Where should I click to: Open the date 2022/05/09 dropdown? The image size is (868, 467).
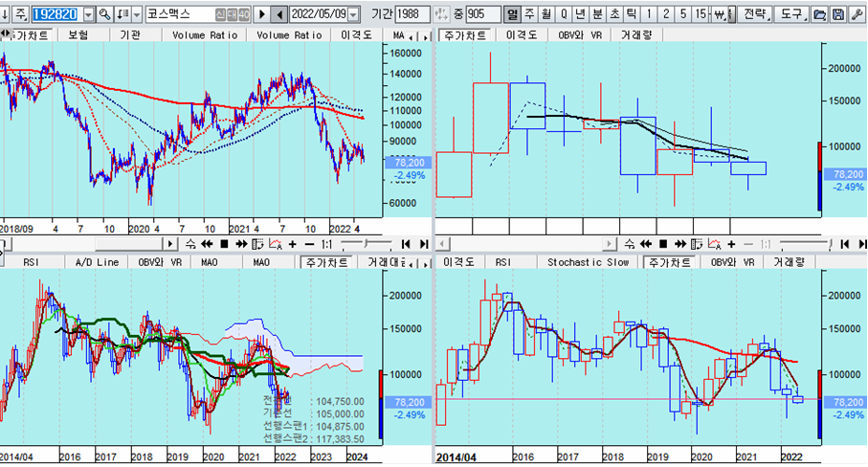click(x=354, y=14)
